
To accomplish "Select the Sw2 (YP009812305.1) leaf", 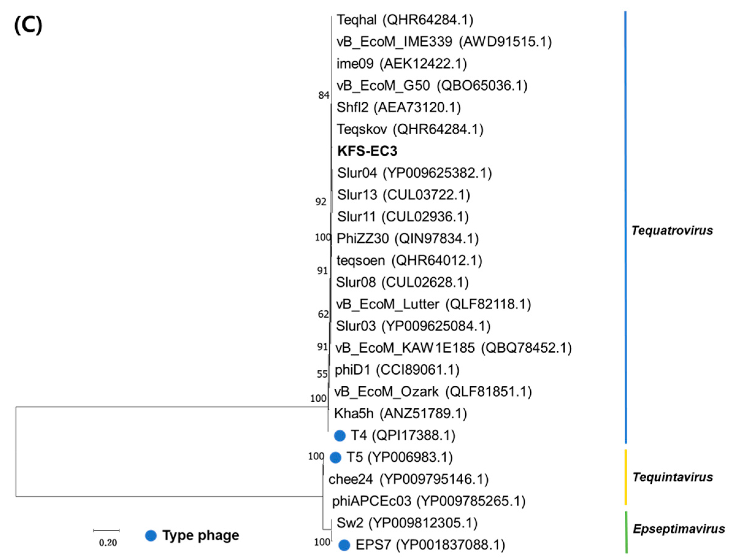I will (407, 523).
